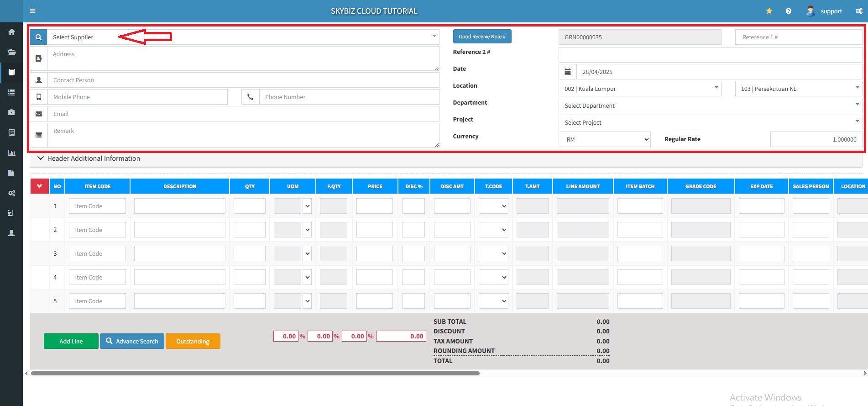This screenshot has width=868, height=406.
Task: Click the home icon in sidebar
Action: pyautogui.click(x=11, y=32)
